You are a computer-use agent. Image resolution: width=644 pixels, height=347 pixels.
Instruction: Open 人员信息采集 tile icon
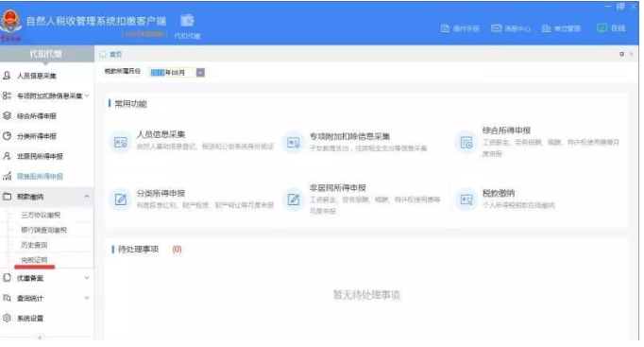120,143
